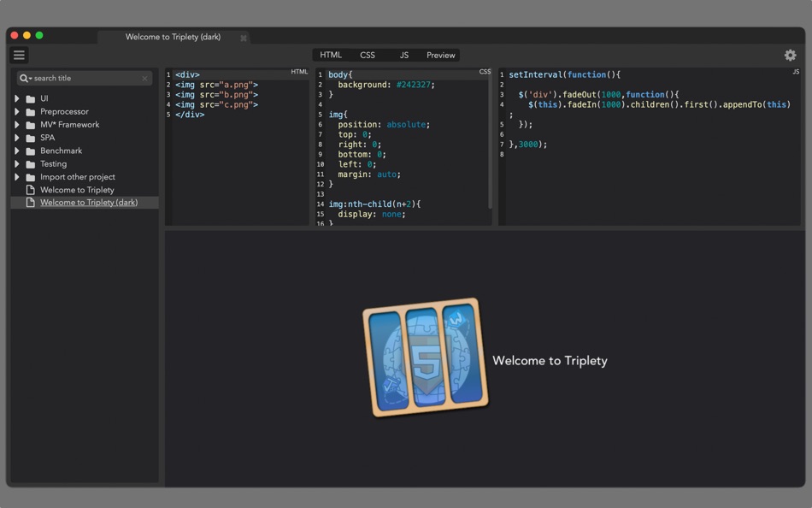Click the #242327 background color value

[414, 85]
